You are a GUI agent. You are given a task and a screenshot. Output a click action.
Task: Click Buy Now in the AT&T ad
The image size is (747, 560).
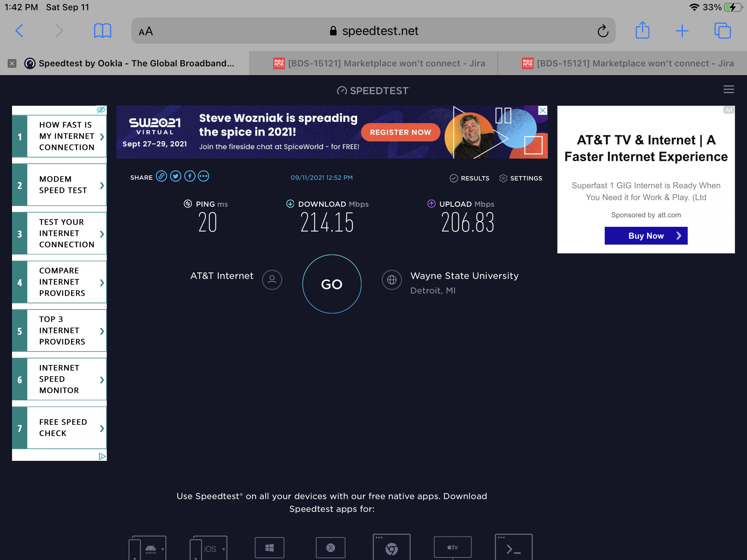646,236
